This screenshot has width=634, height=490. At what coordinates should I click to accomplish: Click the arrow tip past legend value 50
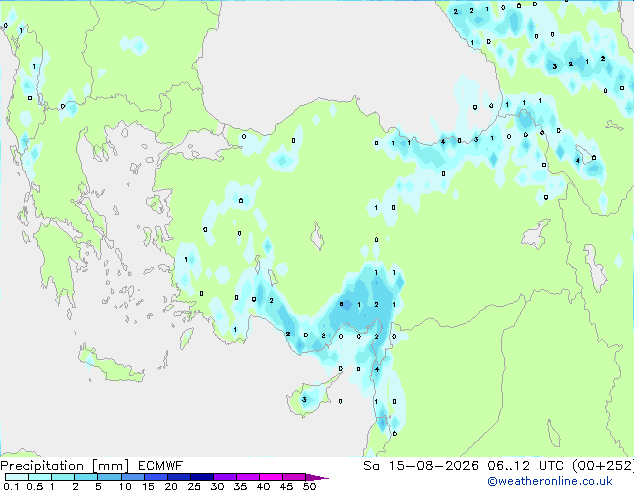pyautogui.click(x=317, y=477)
